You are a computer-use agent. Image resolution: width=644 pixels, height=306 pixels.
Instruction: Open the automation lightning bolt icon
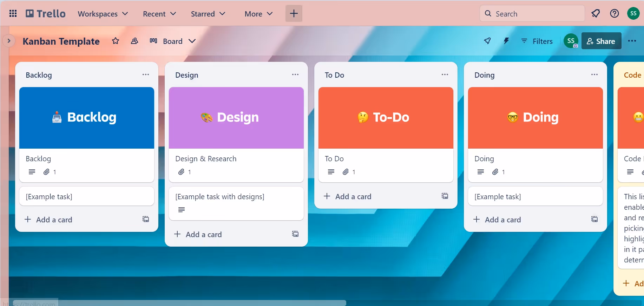point(506,41)
